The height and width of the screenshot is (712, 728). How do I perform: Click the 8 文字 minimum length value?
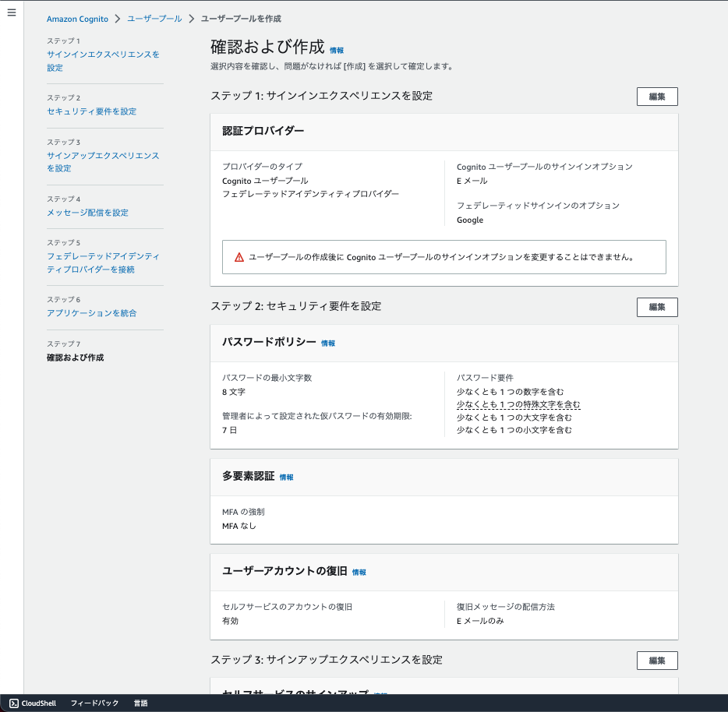(x=234, y=392)
